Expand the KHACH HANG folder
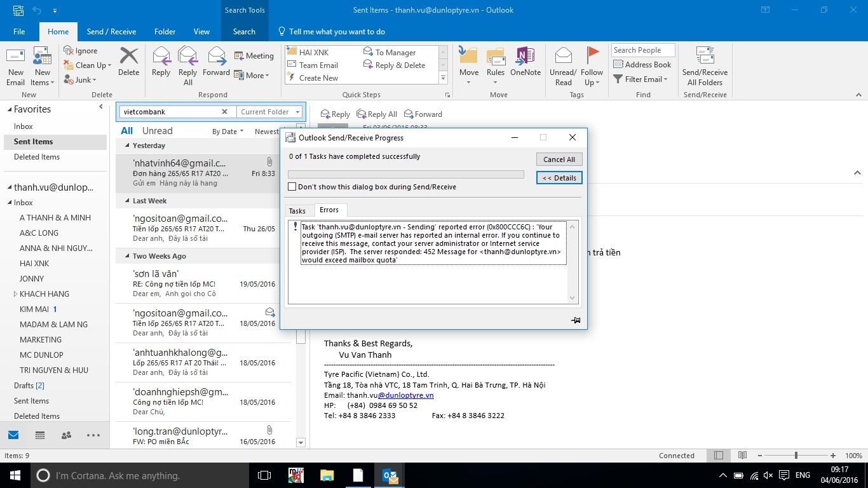Screen dimensions: 868x488 click(x=15, y=294)
